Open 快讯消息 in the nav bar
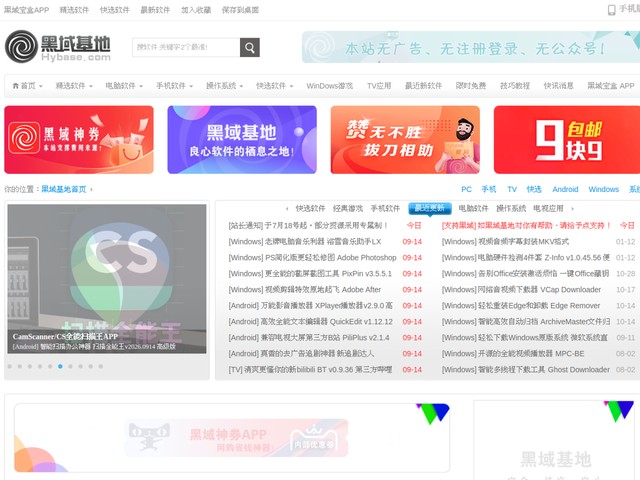The width and height of the screenshot is (640, 480). click(x=558, y=86)
